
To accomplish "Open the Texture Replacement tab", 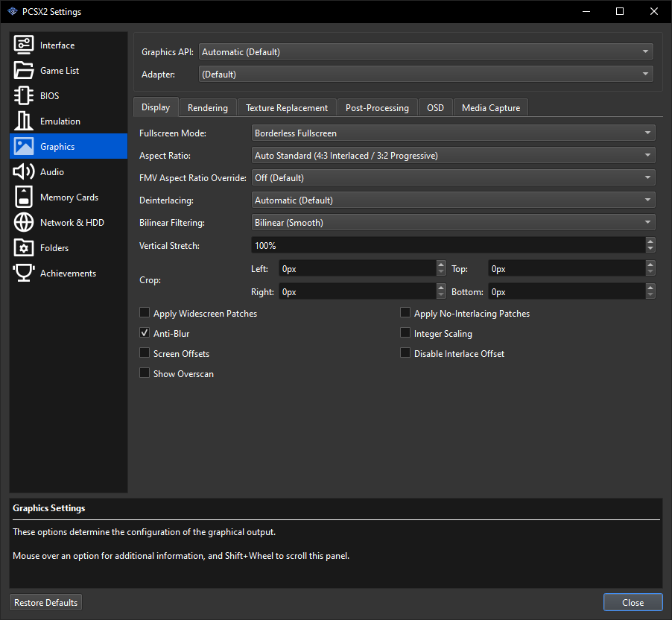I will (287, 107).
